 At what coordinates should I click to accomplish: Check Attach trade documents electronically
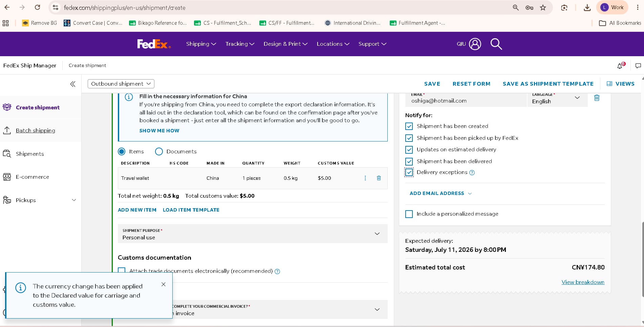(122, 270)
